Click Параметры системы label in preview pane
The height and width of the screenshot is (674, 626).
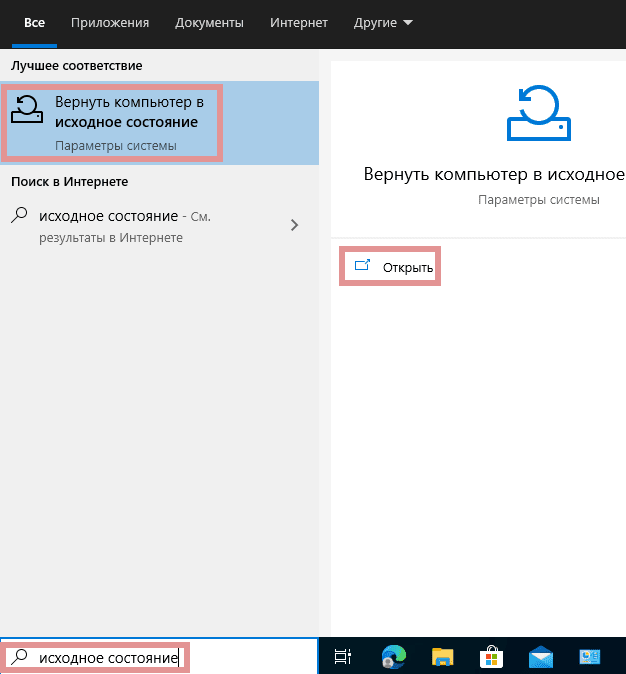pos(539,200)
